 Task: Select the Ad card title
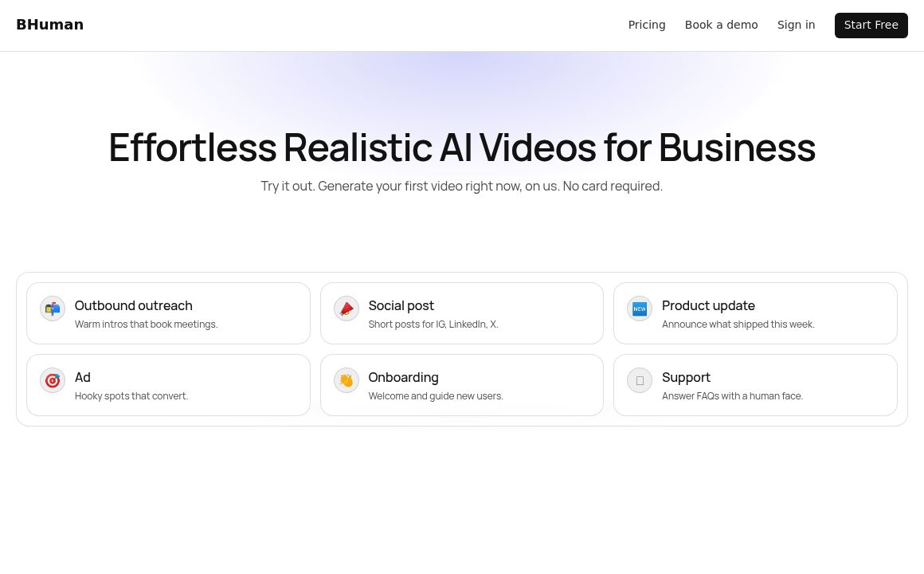(83, 377)
